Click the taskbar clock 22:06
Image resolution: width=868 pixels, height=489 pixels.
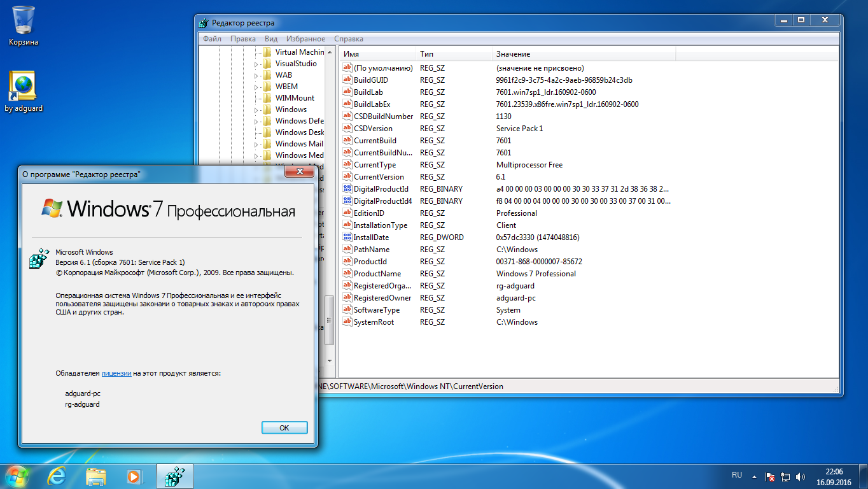(x=834, y=472)
